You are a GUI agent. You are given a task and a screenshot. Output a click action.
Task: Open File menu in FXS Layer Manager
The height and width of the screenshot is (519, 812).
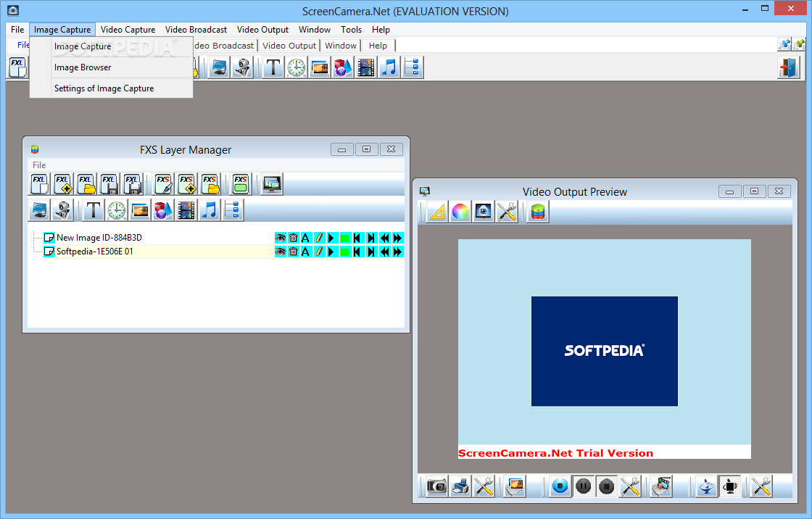39,165
